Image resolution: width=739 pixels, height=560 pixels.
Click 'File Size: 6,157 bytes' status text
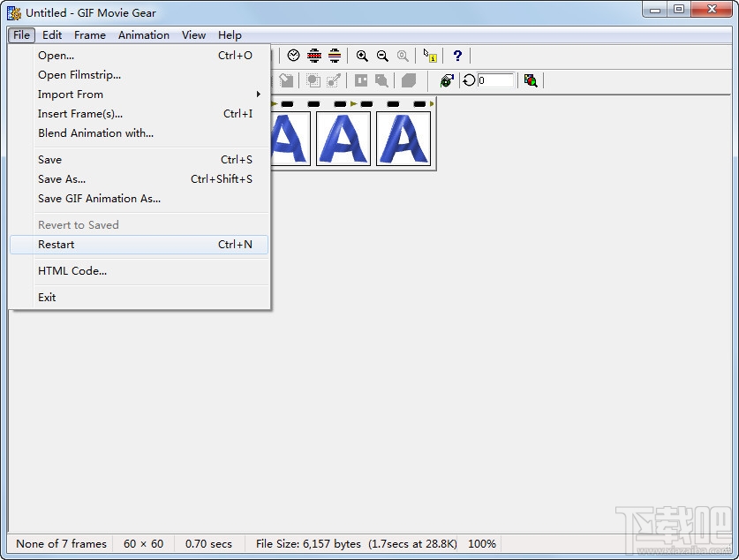click(308, 544)
